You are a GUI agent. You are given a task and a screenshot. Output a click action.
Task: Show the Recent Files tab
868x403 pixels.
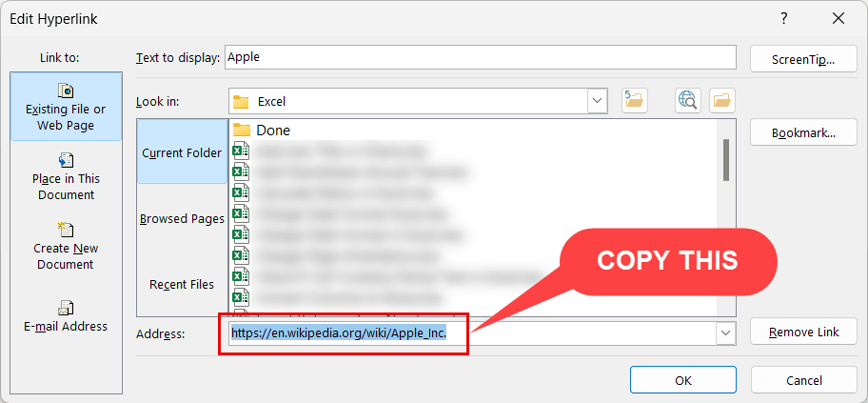[182, 284]
